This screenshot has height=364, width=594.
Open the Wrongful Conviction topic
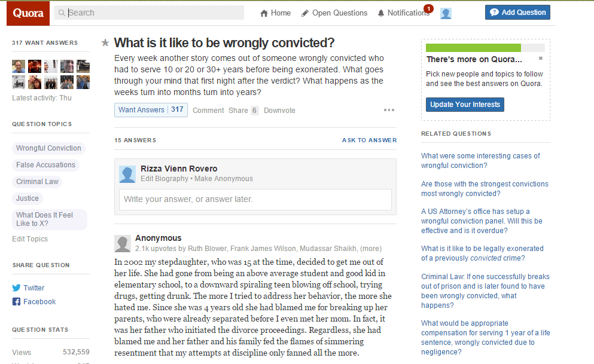(x=48, y=148)
